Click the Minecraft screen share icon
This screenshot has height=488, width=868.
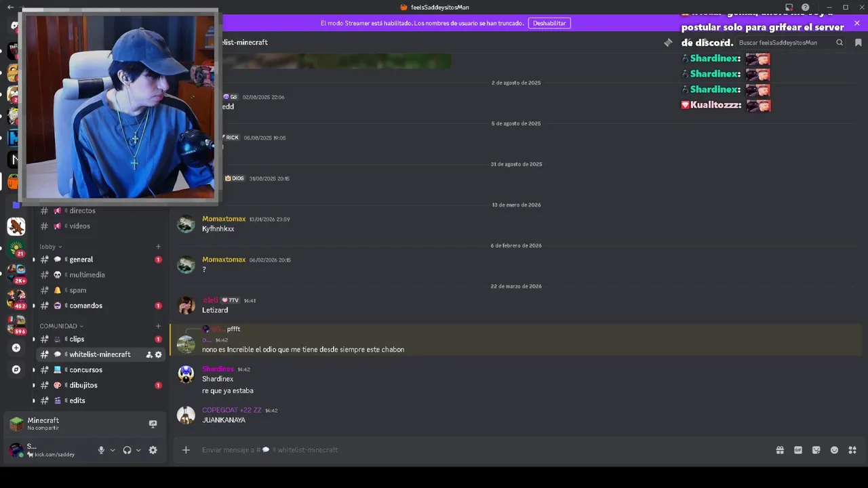[153, 424]
